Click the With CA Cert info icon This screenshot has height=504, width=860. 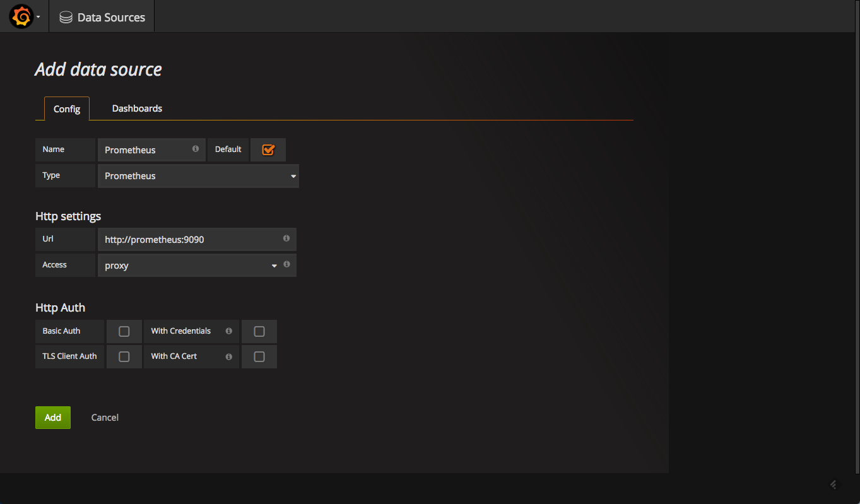tap(228, 356)
